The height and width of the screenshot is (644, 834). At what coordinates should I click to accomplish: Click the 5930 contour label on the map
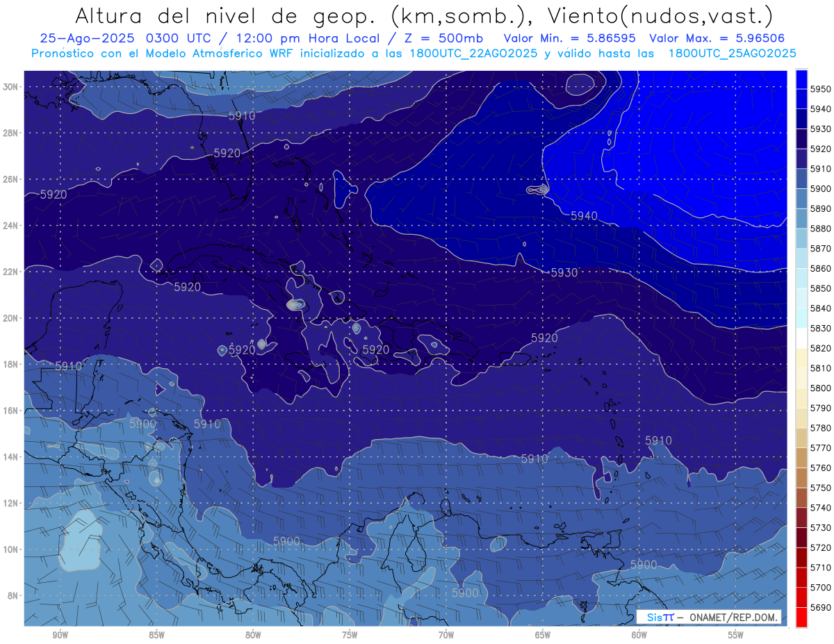click(564, 273)
